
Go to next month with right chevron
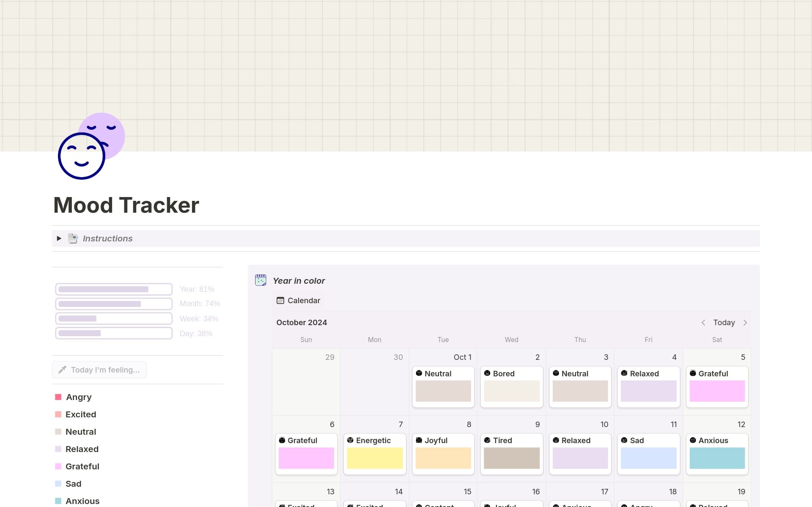pos(745,323)
